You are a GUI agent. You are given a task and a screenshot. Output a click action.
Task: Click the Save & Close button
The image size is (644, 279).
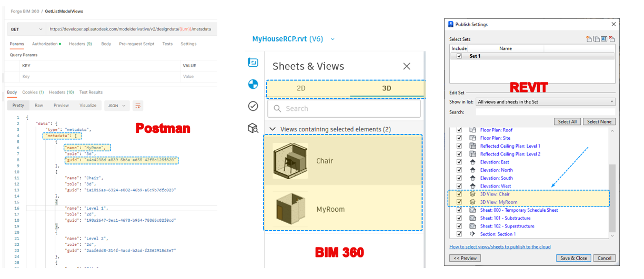[x=573, y=258]
